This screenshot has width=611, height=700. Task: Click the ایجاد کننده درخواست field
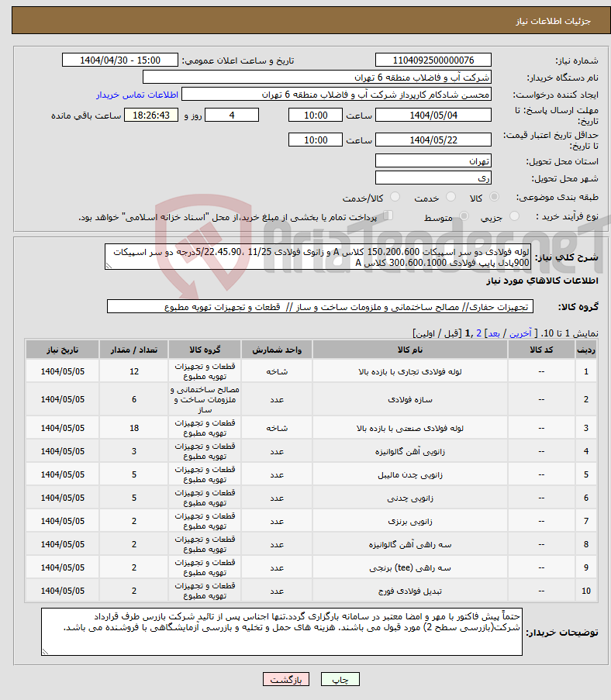[337, 95]
